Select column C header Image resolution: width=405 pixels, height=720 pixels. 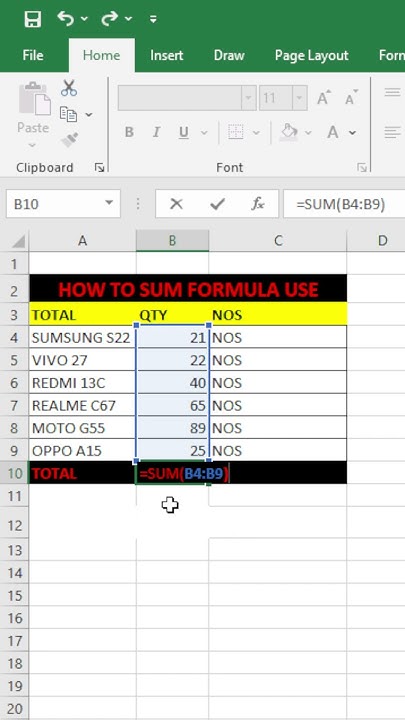point(278,240)
